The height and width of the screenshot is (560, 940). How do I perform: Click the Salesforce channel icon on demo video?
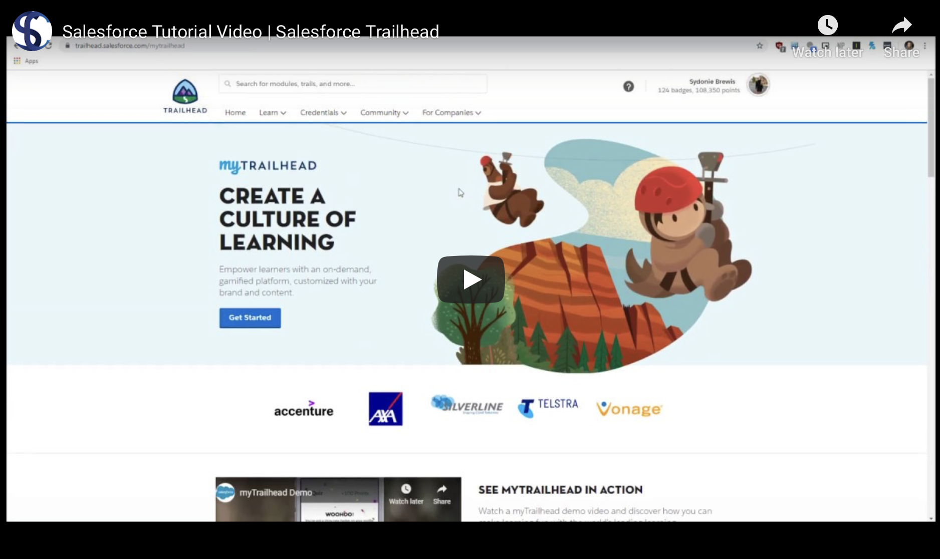click(x=225, y=492)
